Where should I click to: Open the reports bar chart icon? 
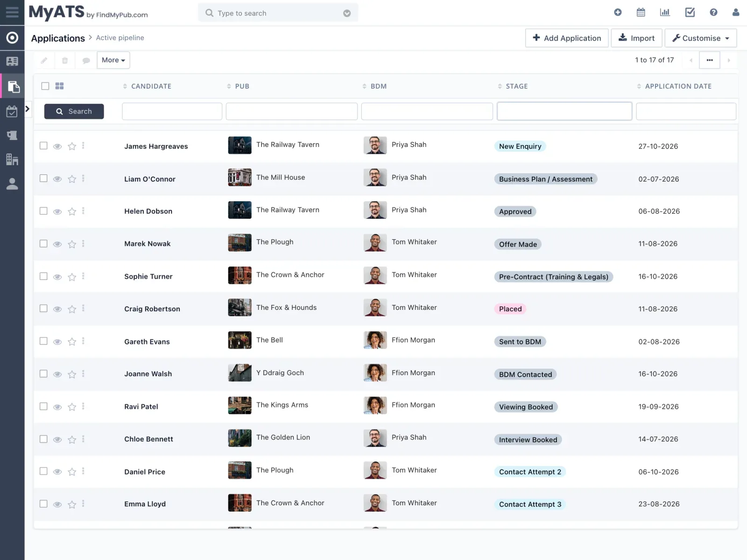click(665, 13)
